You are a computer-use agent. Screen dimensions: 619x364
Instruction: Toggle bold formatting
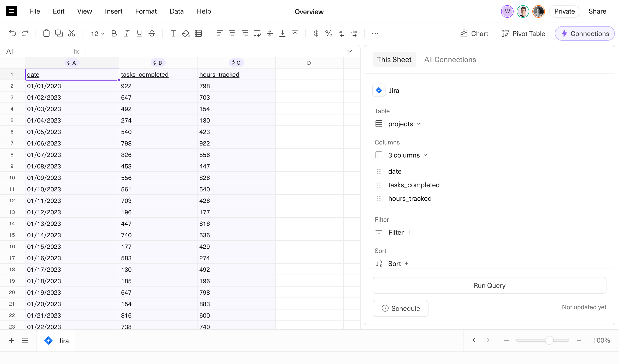click(114, 33)
